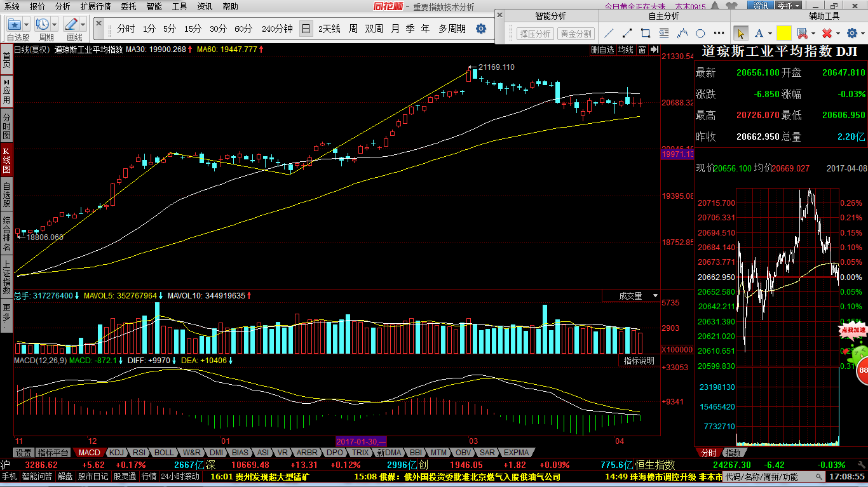Image resolution: width=868 pixels, height=487 pixels.
Task: Select the 周 weekly period
Action: pos(353,29)
